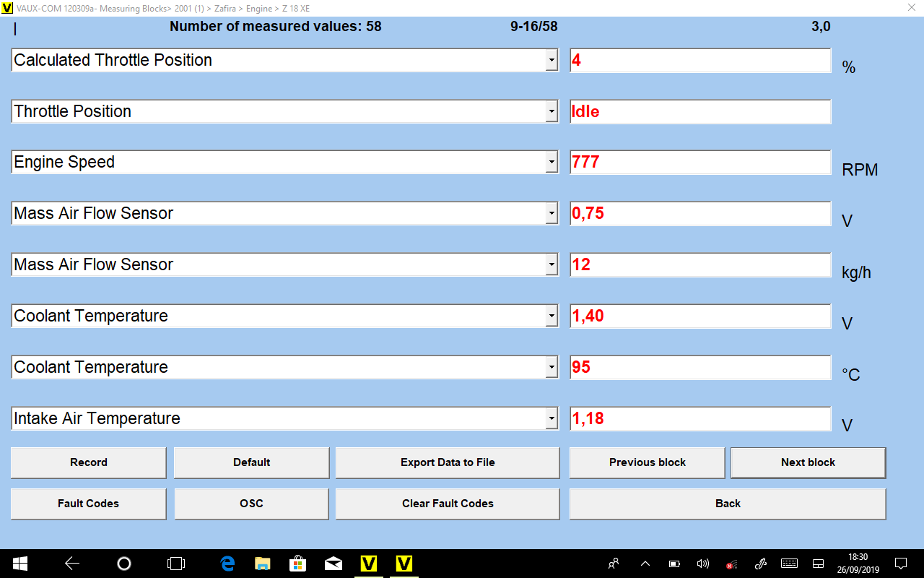Expand the Coolant Temperature dropdown reading 95 °C
The image size is (924, 578).
click(552, 367)
